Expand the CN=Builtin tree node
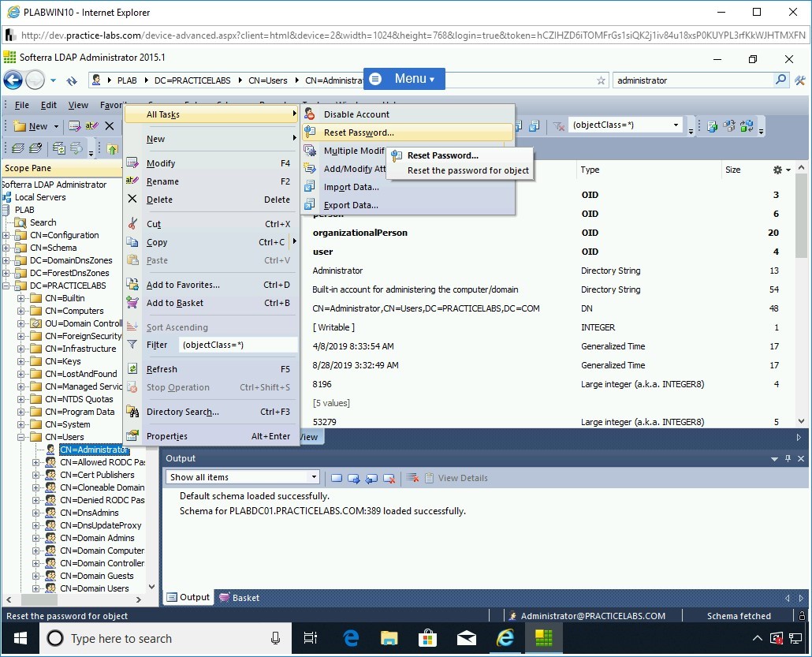The image size is (812, 657). [x=21, y=298]
